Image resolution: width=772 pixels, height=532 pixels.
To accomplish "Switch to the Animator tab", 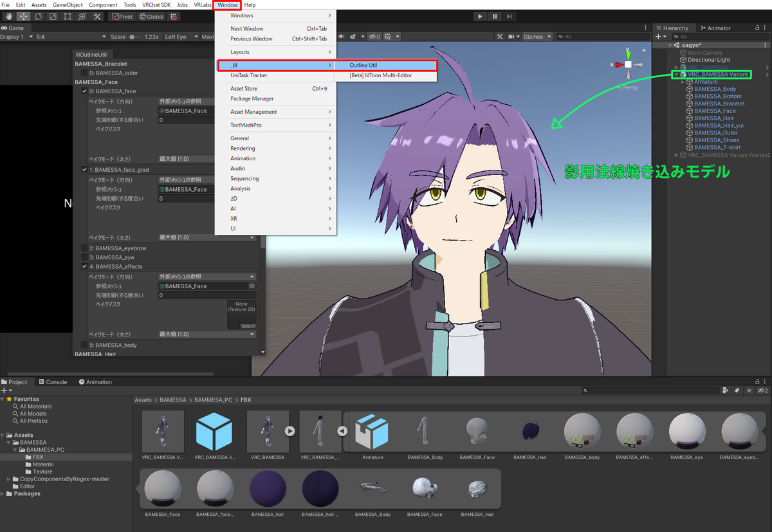I will (x=715, y=28).
